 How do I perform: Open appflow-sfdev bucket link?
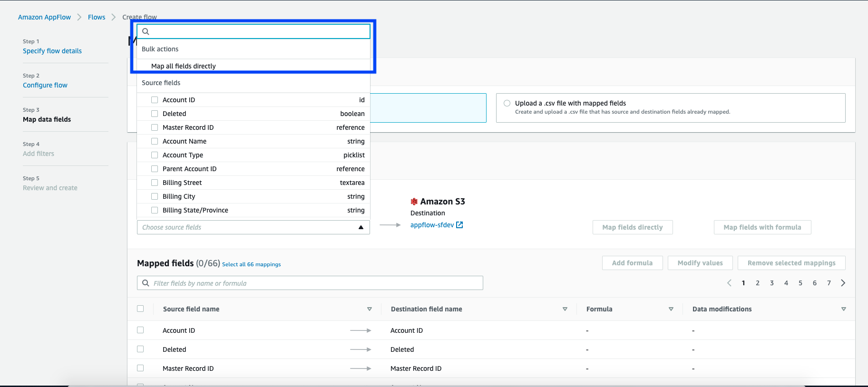pyautogui.click(x=432, y=225)
